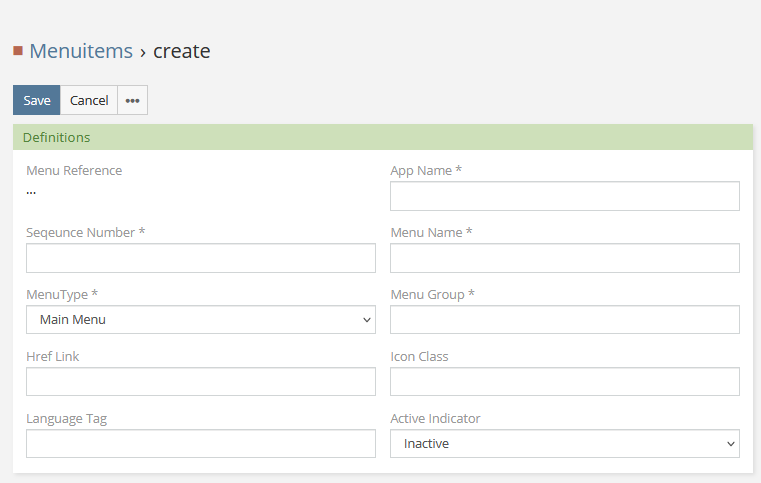Expand the Active Indicator dropdown showing Inactive

pyautogui.click(x=564, y=444)
